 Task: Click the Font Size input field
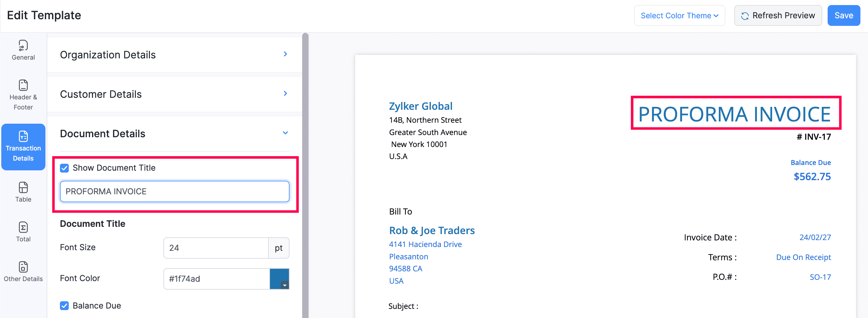click(x=216, y=248)
